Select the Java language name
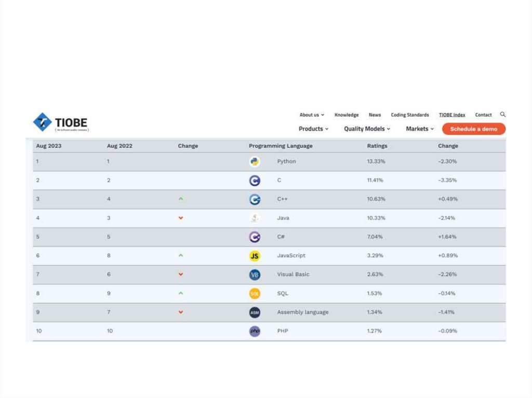The width and height of the screenshot is (532, 398). pyautogui.click(x=283, y=218)
